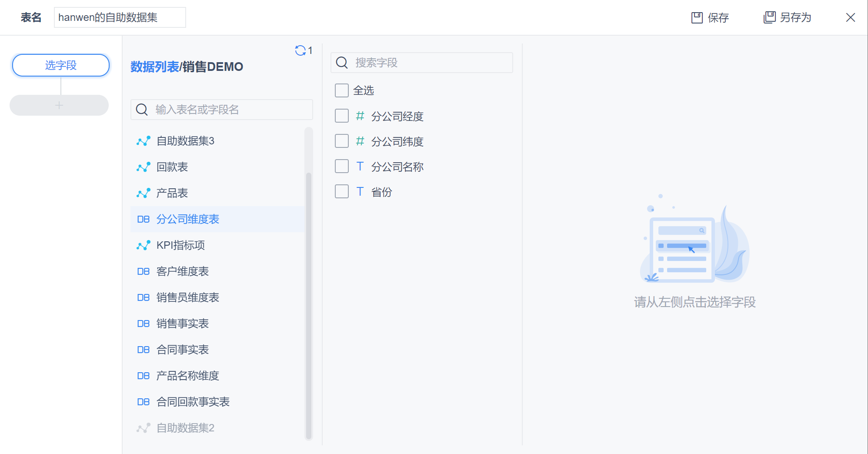
Task: Focus the 表名 input field
Action: 120,17
